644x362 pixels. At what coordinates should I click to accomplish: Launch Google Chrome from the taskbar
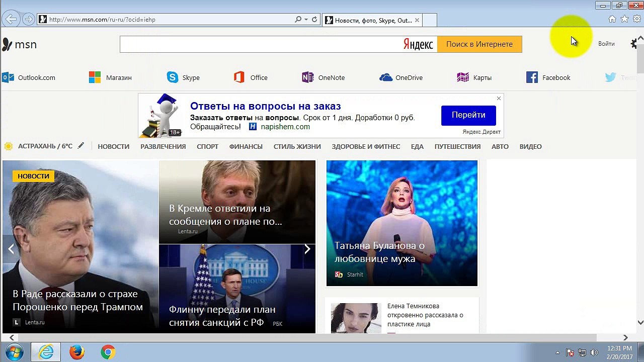108,352
